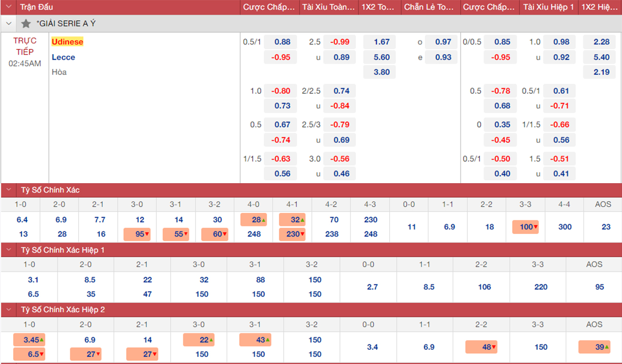Bet first-half Udinese win at 2.28
Screen dimensions: 622x364
[x=599, y=42]
